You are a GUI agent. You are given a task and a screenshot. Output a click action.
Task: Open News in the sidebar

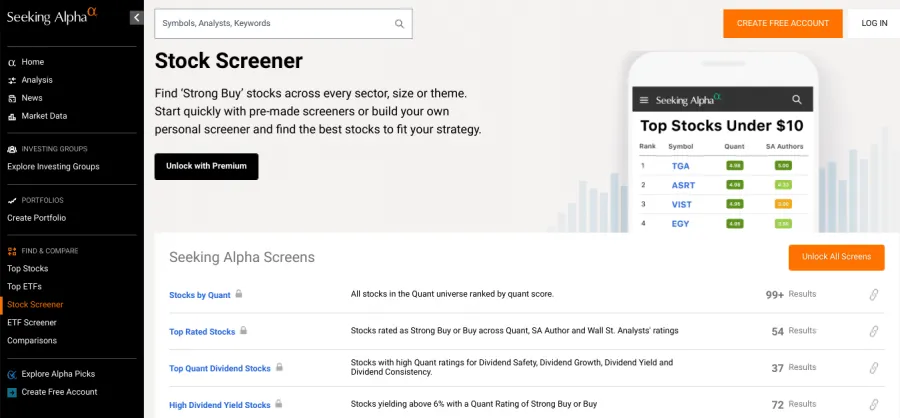32,98
